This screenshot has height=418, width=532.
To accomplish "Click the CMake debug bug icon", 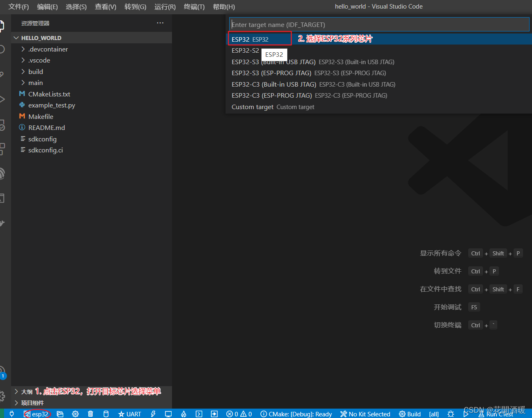I will (451, 414).
